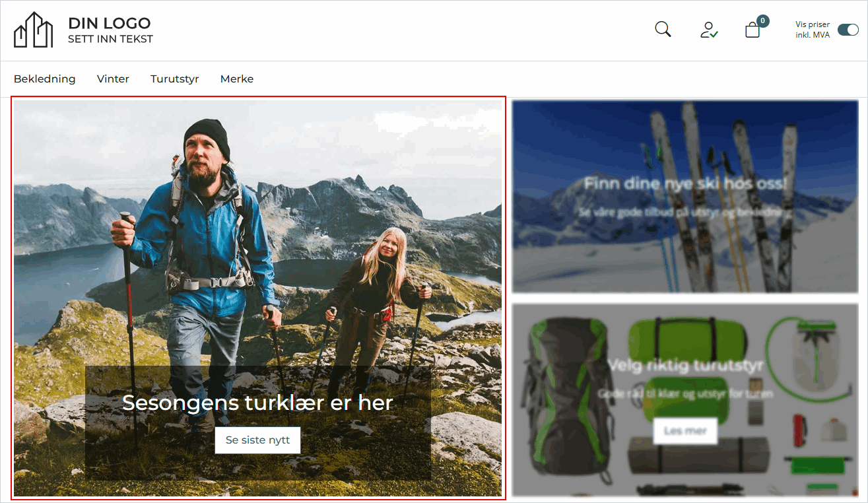Open the shopping bag cart icon

(x=752, y=30)
